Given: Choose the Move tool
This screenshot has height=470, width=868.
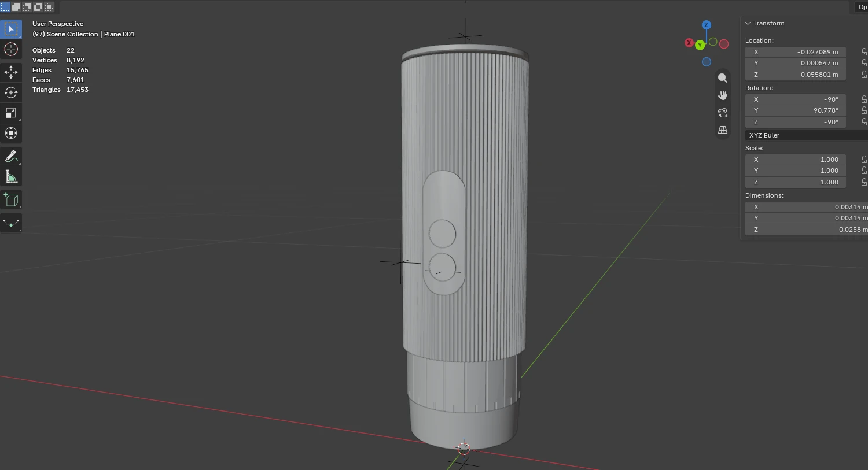Looking at the screenshot, I should coord(11,72).
